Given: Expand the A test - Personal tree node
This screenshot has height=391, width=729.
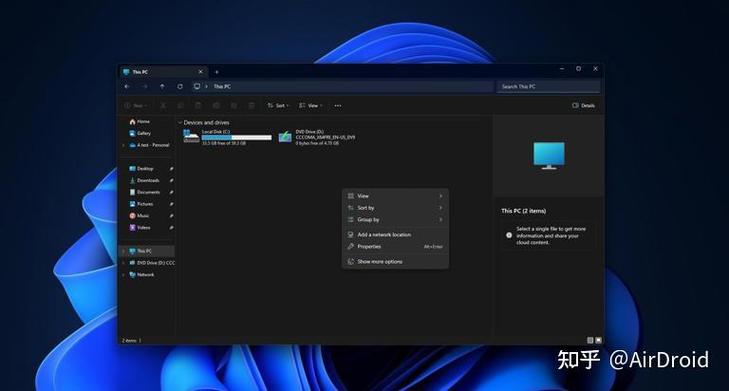Looking at the screenshot, I should (123, 145).
